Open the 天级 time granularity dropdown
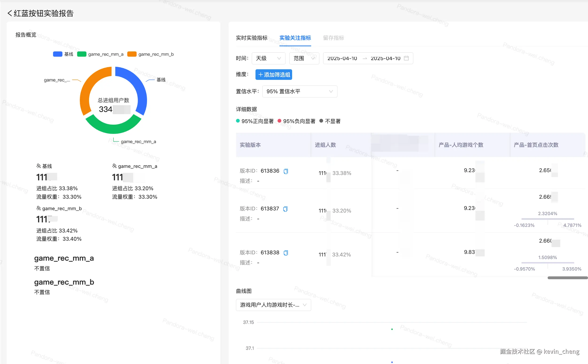Screen dimensions: 588x364 tap(268, 58)
